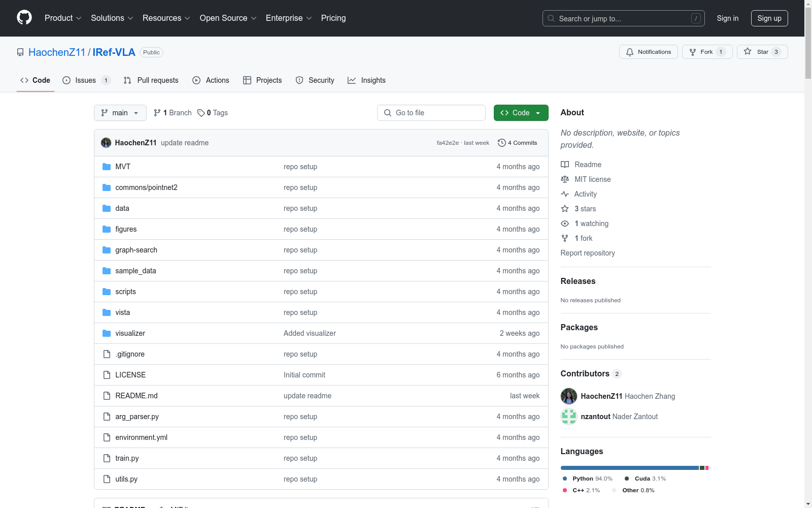Click the bell icon in Notifications

point(630,52)
